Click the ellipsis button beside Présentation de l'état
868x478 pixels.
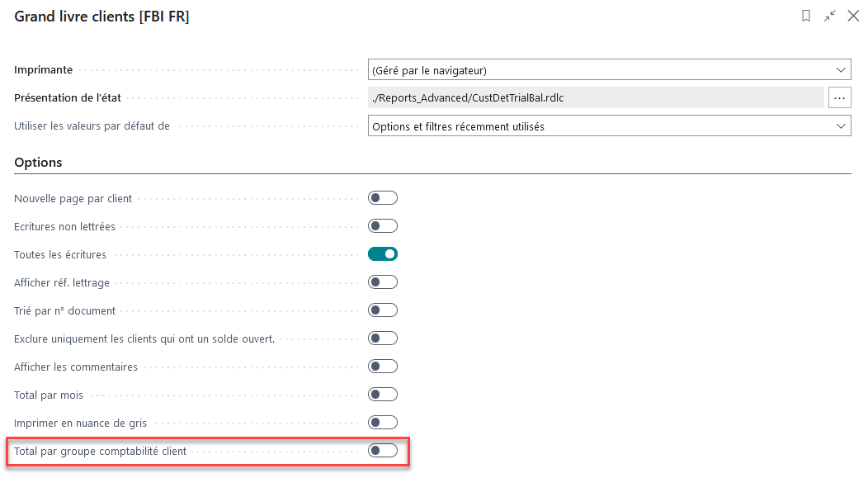pyautogui.click(x=840, y=97)
